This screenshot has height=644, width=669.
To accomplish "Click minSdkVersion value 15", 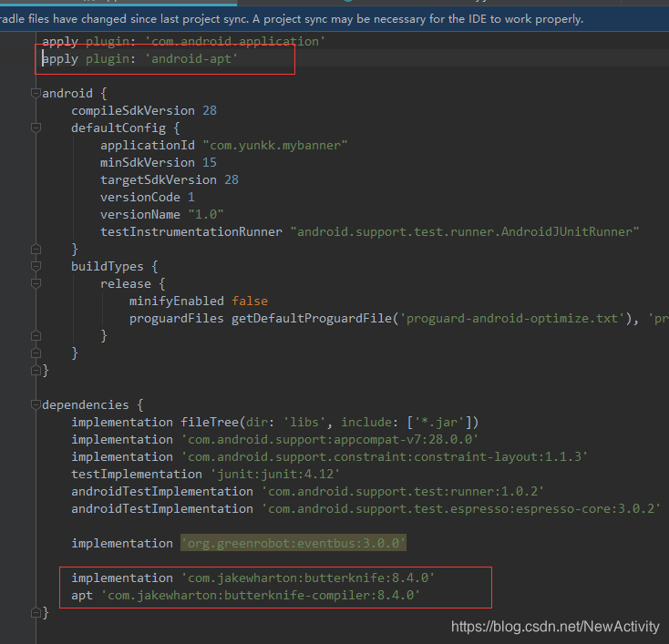I will pyautogui.click(x=210, y=162).
